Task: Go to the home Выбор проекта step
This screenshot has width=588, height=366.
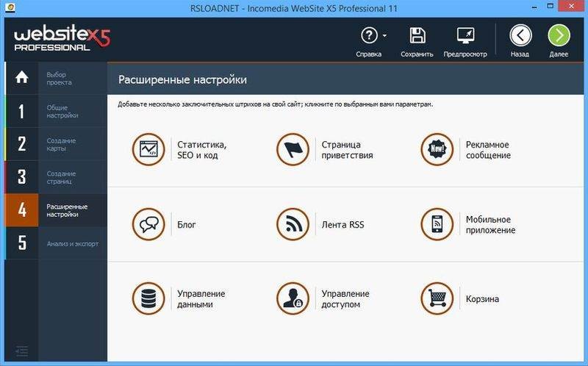Action: [x=56, y=79]
